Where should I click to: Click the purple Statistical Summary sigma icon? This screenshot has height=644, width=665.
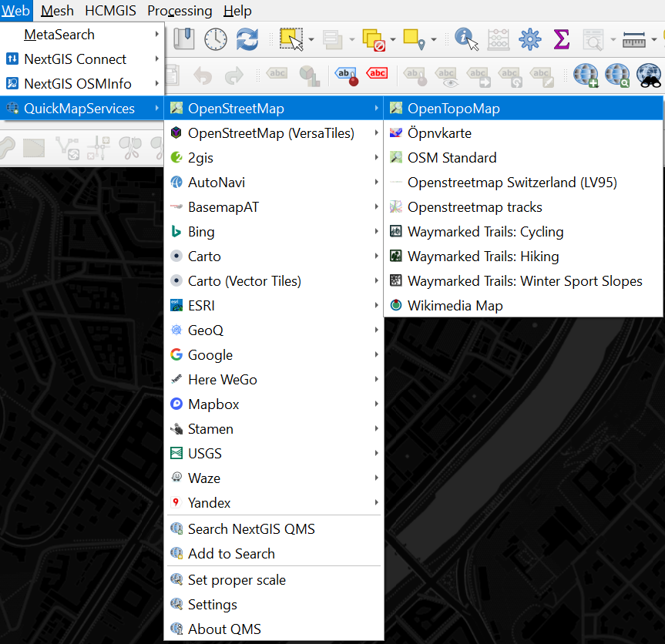tap(561, 39)
